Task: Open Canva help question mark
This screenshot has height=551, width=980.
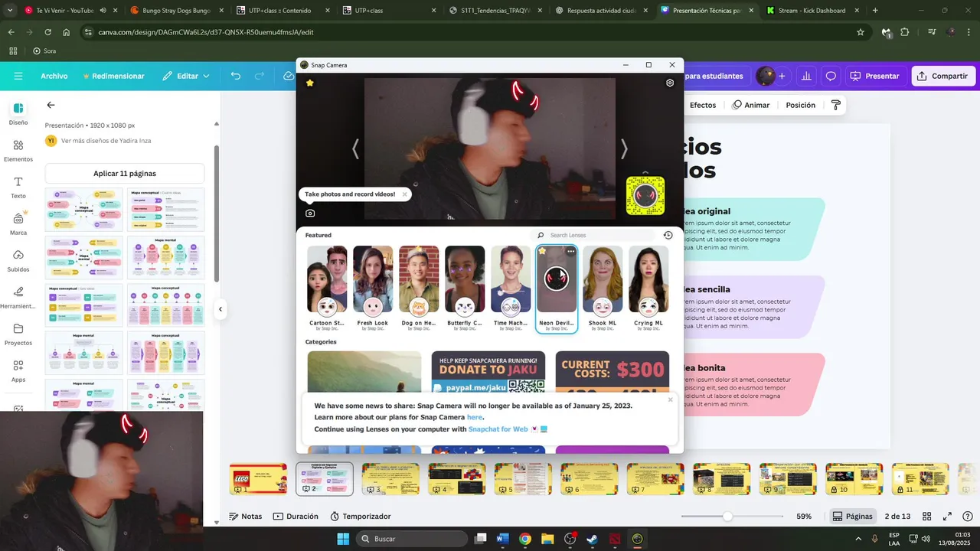Action: click(x=968, y=517)
